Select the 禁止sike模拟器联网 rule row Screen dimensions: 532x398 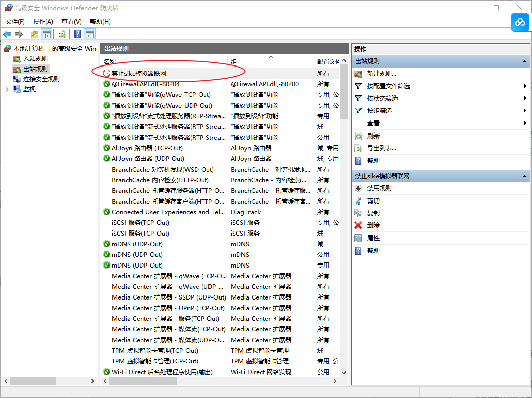[x=221, y=73]
